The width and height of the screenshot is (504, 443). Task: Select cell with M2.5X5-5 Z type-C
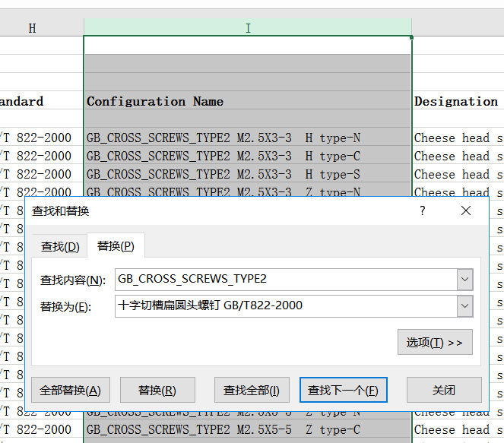click(x=248, y=429)
